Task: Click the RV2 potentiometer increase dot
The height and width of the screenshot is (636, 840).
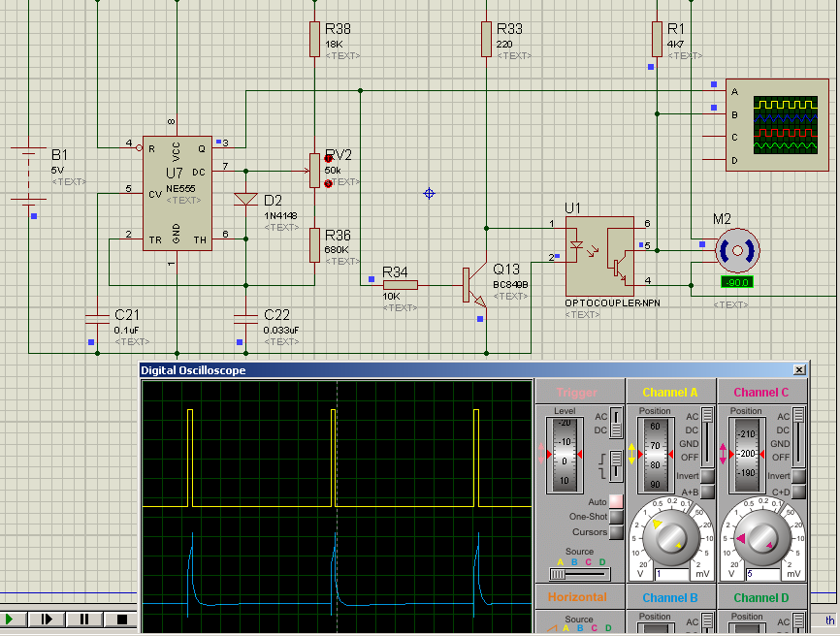Action: [328, 158]
